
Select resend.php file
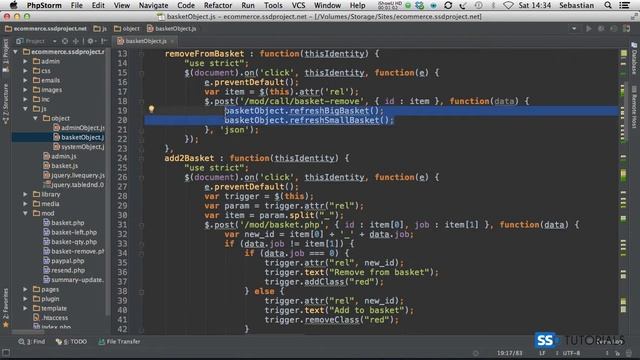click(64, 270)
